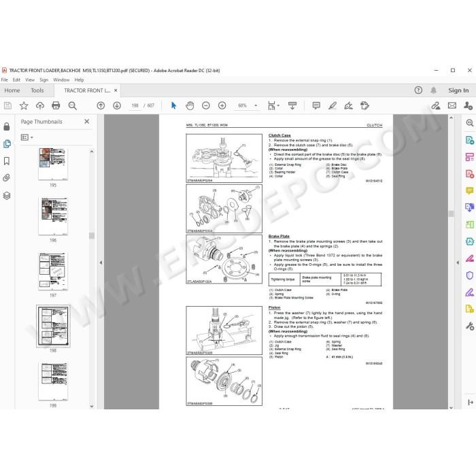Upload the file to cloud
This screenshot has height=476, width=476.
point(39,105)
